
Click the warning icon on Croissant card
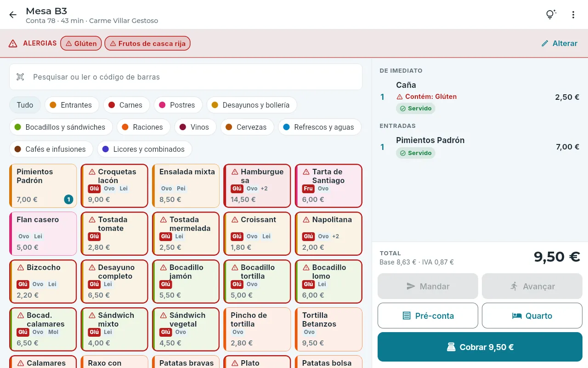(x=235, y=219)
